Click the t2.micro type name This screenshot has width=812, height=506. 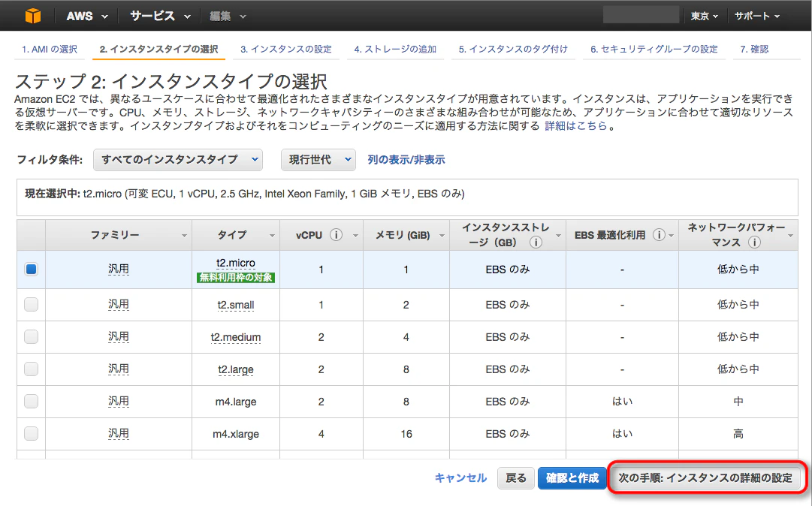point(236,264)
